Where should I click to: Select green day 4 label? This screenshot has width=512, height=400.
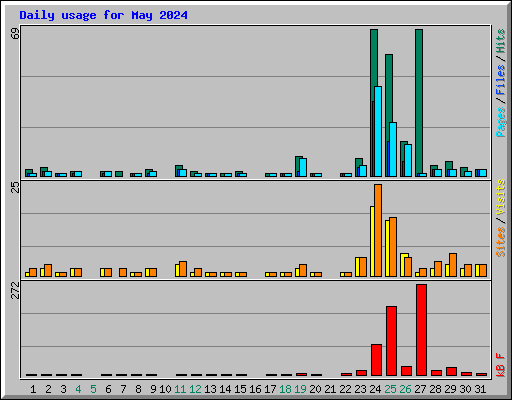78,389
